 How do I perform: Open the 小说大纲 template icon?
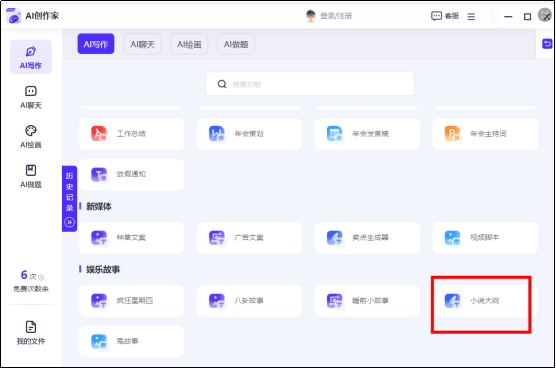(x=452, y=301)
